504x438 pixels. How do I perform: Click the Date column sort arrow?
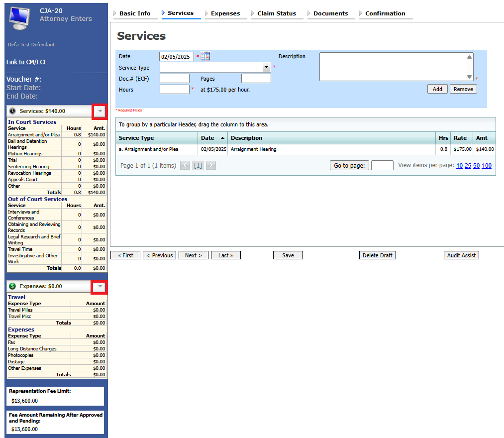(x=222, y=138)
